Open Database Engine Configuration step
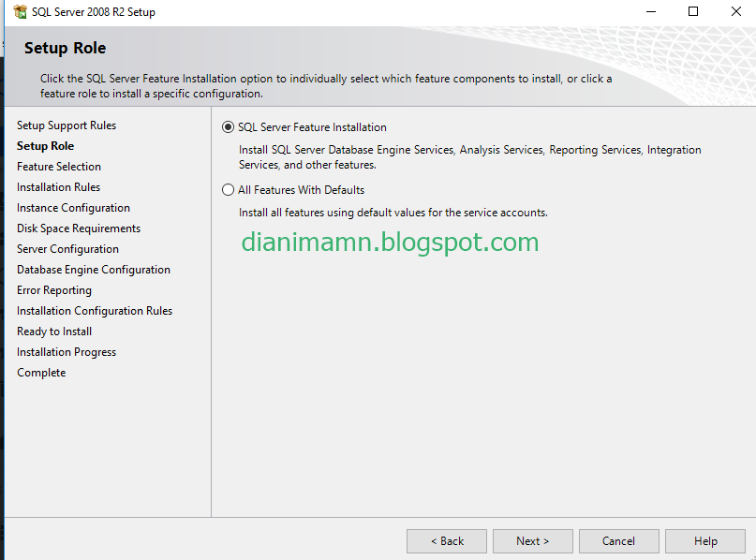Screen dimensions: 756x560 tap(94, 269)
